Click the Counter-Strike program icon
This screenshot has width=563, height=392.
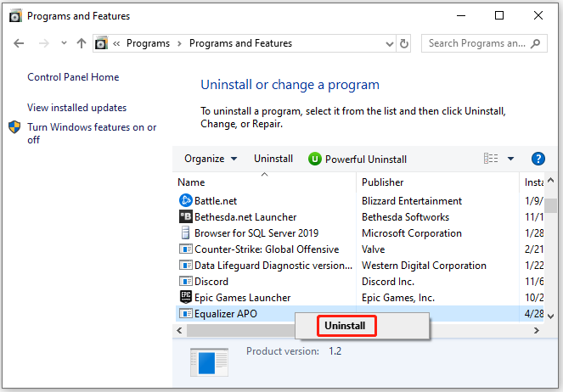pos(186,249)
